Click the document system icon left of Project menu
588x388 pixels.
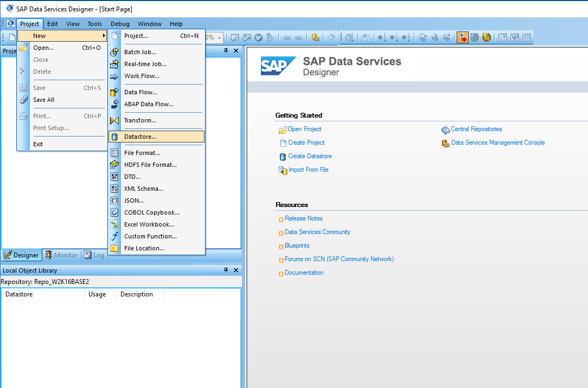point(10,24)
